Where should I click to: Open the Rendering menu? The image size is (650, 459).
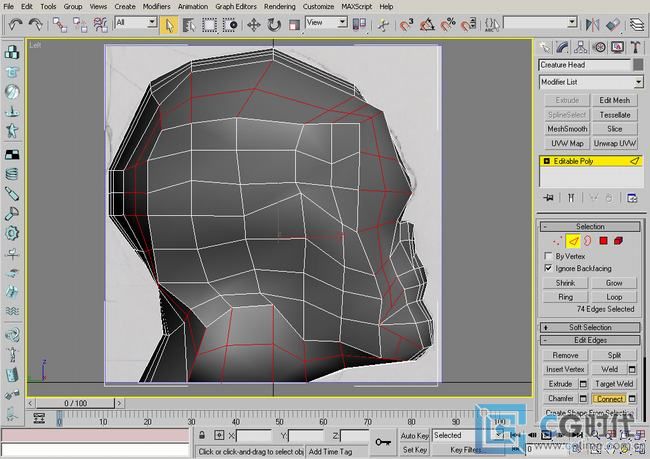pyautogui.click(x=279, y=7)
